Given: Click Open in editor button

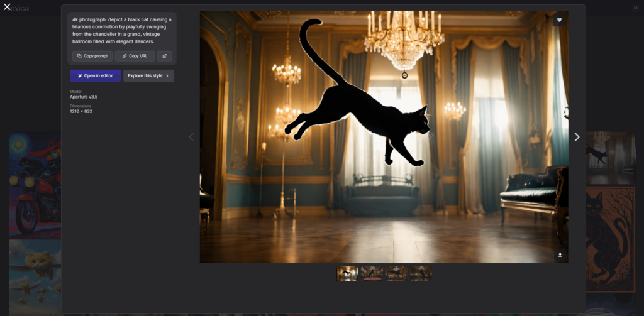Looking at the screenshot, I should pyautogui.click(x=96, y=76).
